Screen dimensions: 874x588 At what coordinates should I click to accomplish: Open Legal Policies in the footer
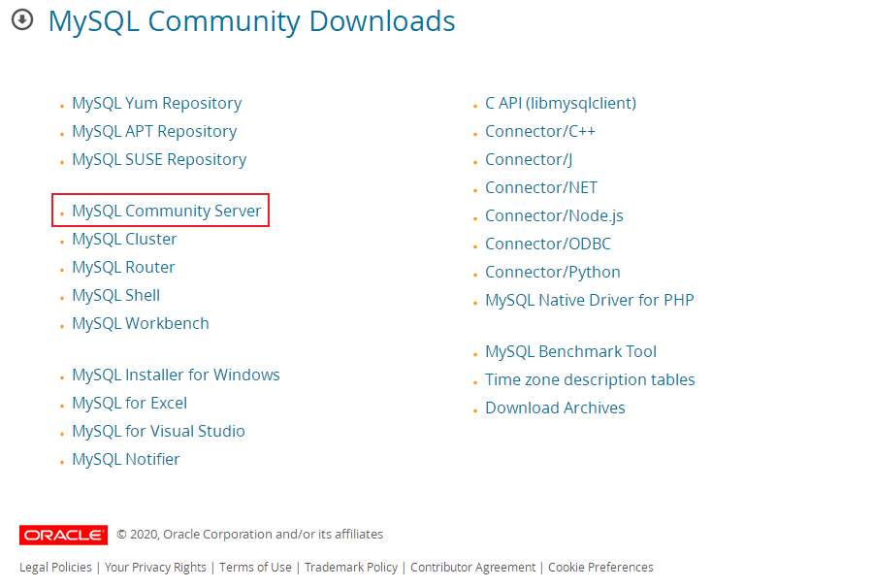tap(55, 568)
